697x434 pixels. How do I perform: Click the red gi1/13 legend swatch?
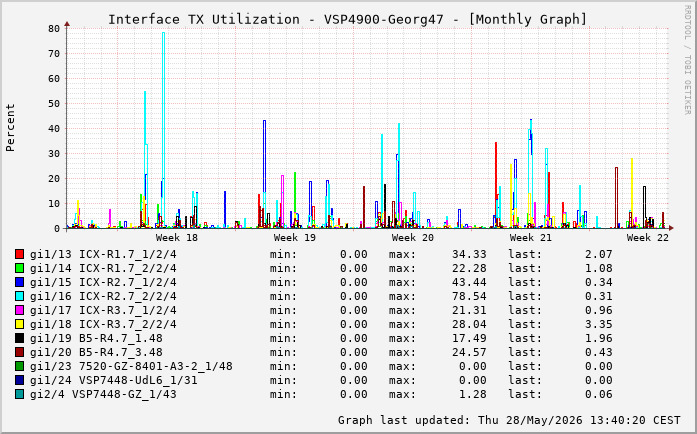point(19,254)
